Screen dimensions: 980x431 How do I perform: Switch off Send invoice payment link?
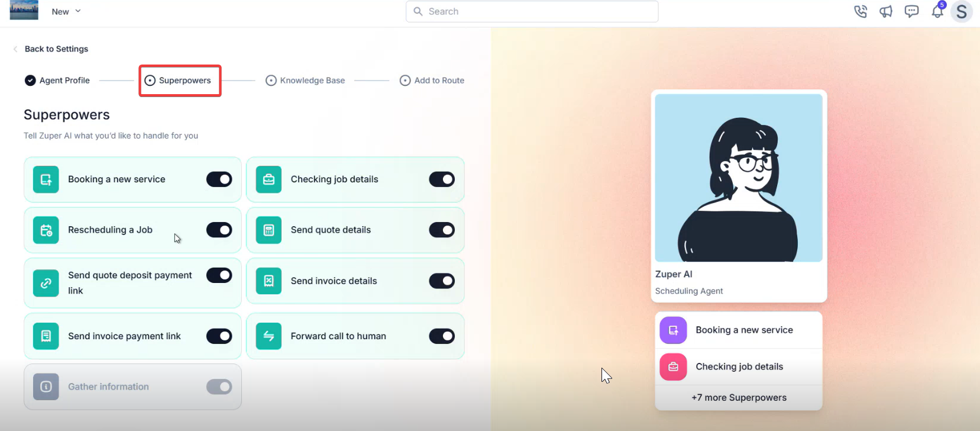(219, 336)
